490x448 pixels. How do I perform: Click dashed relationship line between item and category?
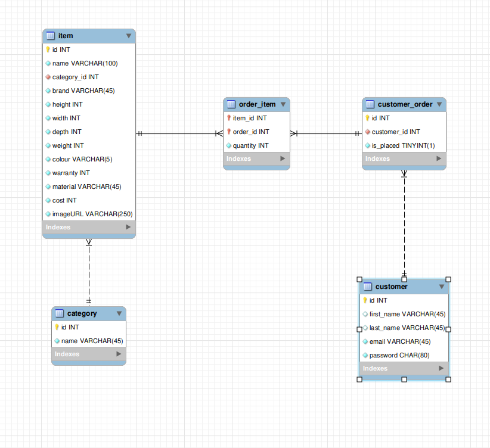tap(89, 272)
